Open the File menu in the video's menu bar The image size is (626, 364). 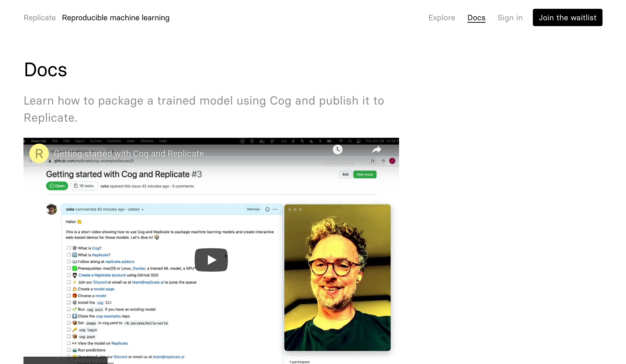(55, 141)
